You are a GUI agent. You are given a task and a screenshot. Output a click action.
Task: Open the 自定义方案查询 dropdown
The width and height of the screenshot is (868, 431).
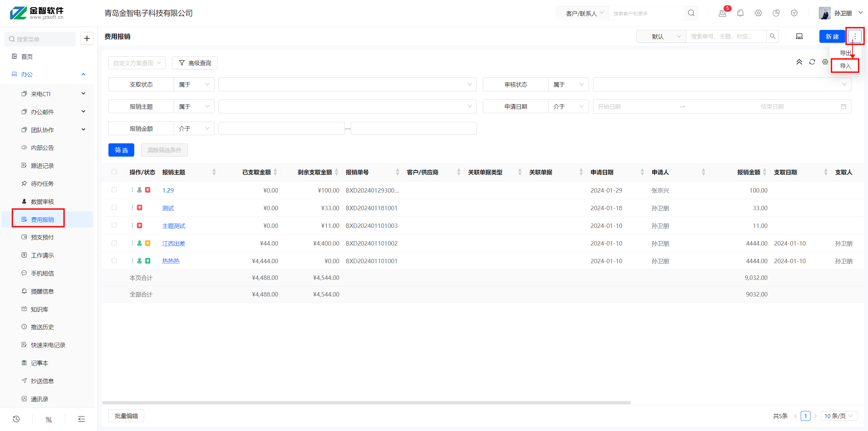137,63
